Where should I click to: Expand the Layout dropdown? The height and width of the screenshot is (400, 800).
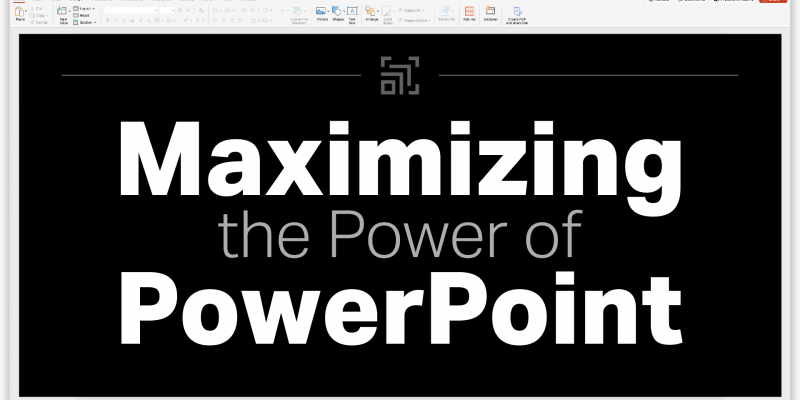87,8
